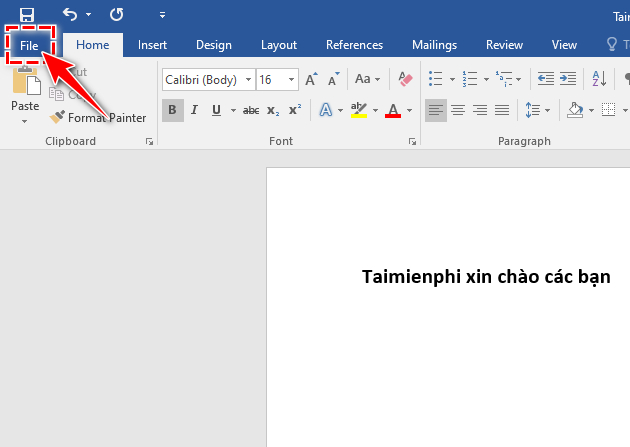Open the Insert ribbon tab
630x447 pixels.
(152, 45)
